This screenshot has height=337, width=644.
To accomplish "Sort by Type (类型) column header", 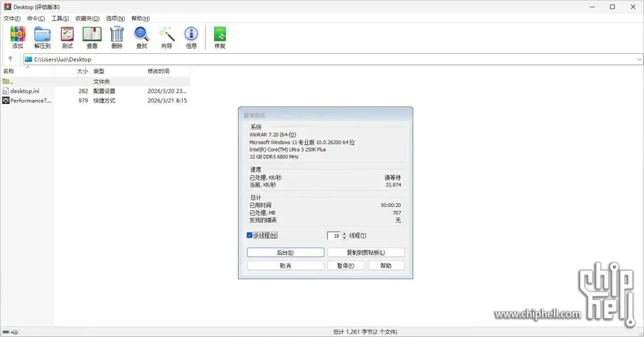I will [x=118, y=71].
